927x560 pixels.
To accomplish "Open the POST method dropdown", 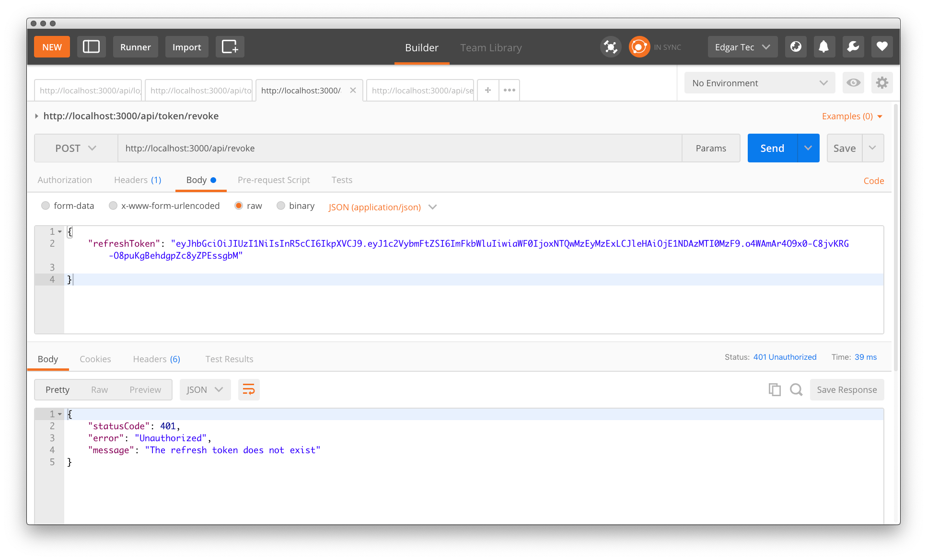I will 76,148.
